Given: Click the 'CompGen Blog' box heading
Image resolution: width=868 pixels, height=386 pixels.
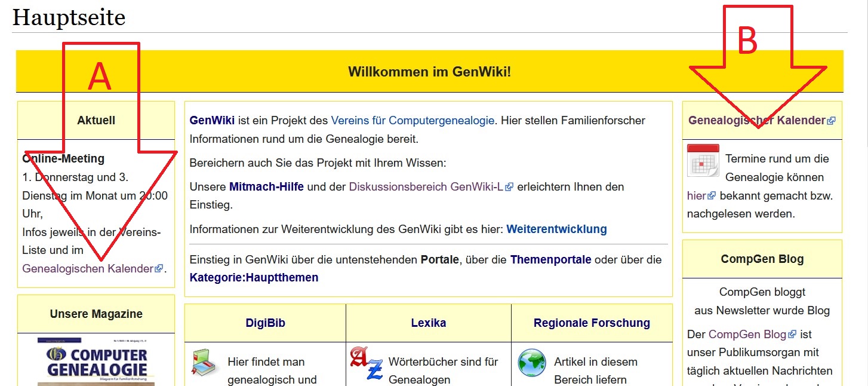Looking at the screenshot, I should point(762,259).
